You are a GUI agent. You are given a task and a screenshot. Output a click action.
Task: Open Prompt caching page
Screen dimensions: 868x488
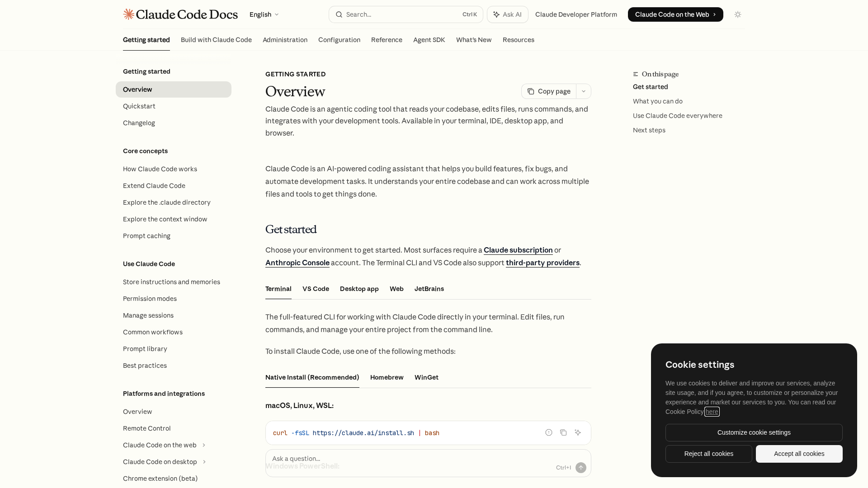point(174,236)
